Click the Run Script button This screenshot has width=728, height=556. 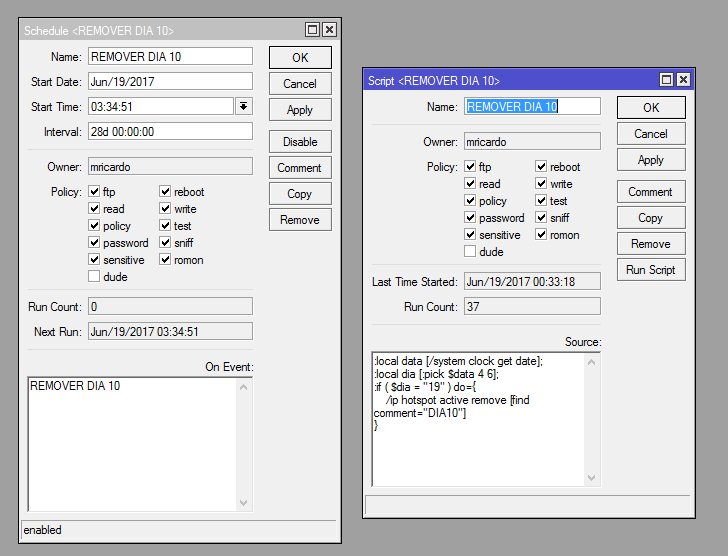pos(651,270)
